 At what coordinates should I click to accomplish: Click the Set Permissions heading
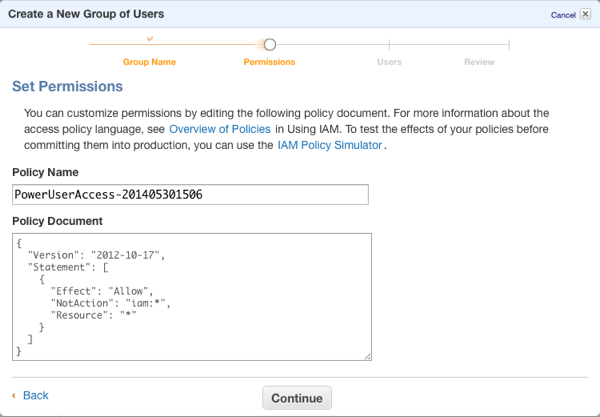67,86
